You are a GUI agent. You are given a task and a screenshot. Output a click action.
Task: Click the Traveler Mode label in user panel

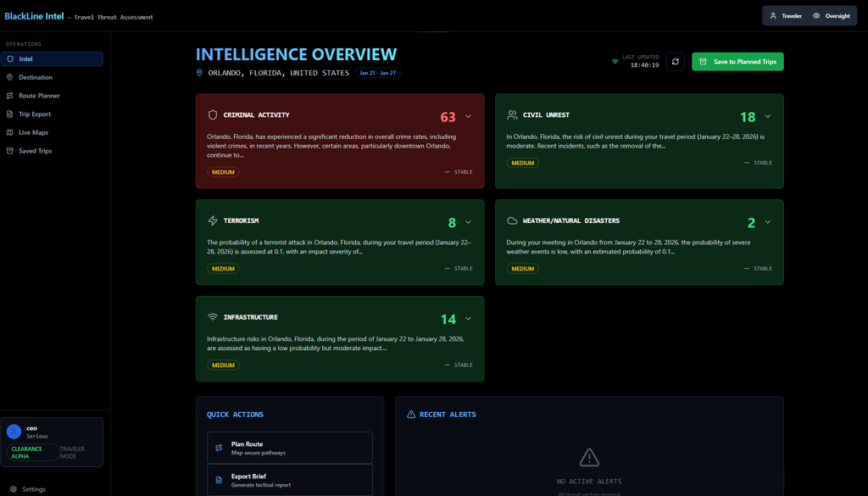[73, 452]
